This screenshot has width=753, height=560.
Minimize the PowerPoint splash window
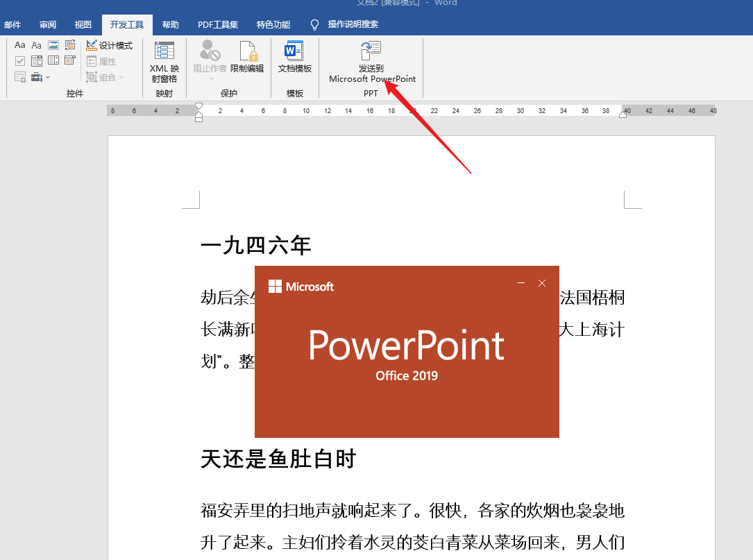(x=521, y=283)
